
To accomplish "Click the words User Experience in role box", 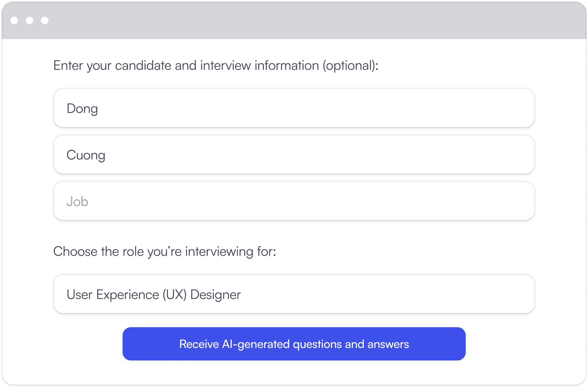I will point(113,295).
